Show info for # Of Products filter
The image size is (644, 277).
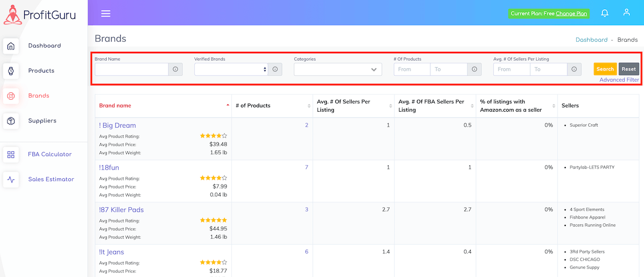click(x=474, y=69)
